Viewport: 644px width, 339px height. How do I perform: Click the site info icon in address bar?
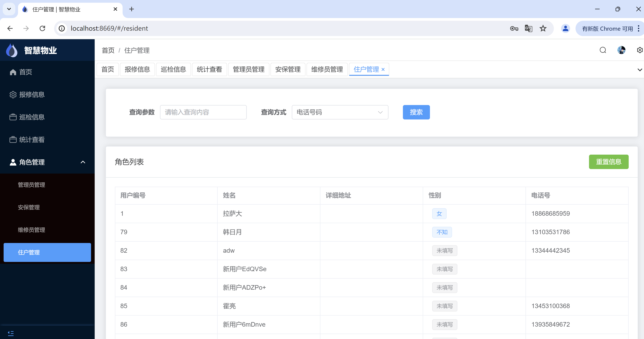tap(62, 28)
